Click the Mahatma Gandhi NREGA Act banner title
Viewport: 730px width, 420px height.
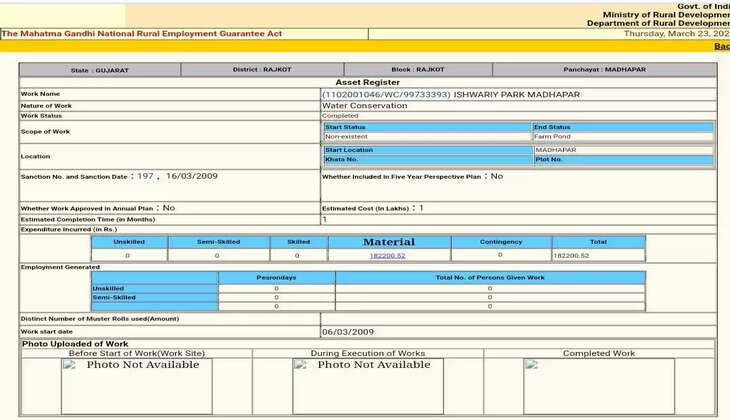143,34
